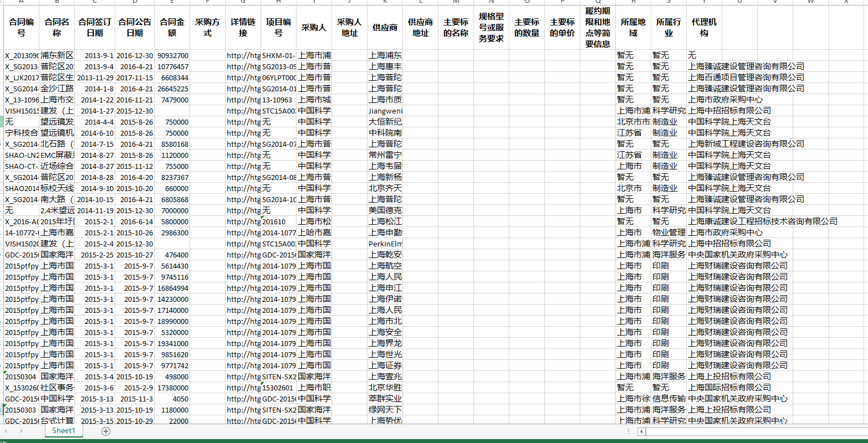Click the supplier cell 大恒新纪
Viewport: 868px width, 443px height.
[385, 122]
